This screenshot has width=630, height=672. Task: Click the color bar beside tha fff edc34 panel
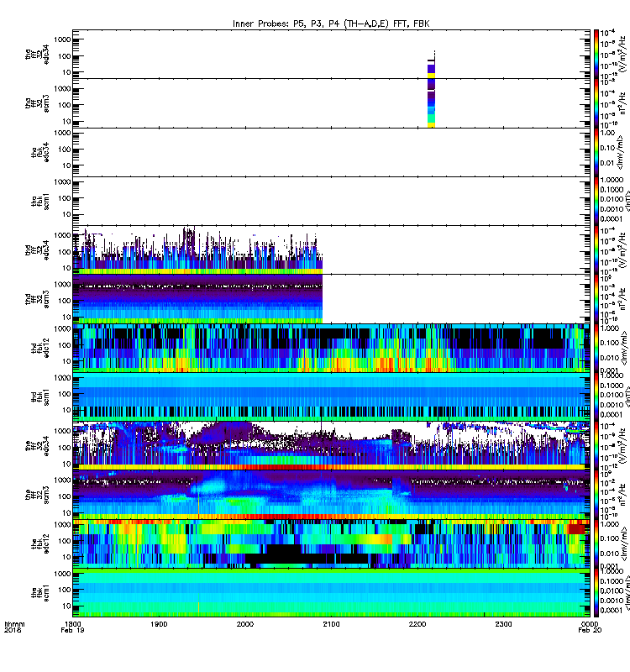pyautogui.click(x=596, y=54)
